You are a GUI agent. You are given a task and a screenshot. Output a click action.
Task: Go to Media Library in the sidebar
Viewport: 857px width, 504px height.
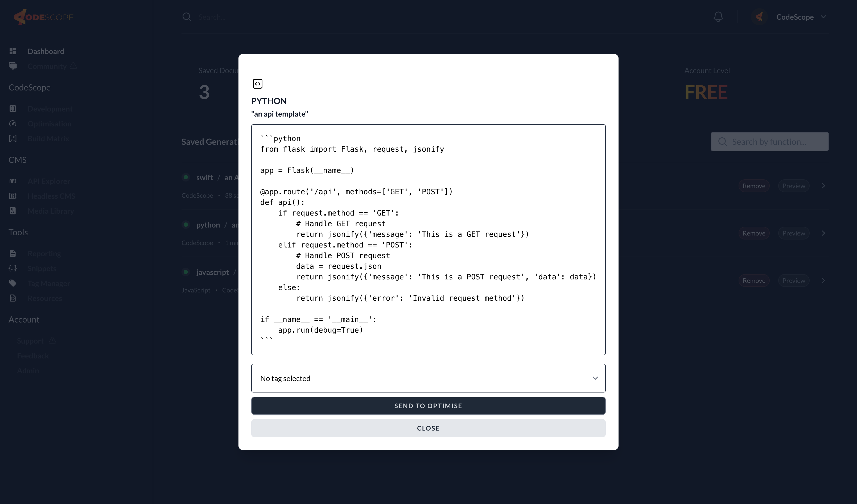pos(51,211)
